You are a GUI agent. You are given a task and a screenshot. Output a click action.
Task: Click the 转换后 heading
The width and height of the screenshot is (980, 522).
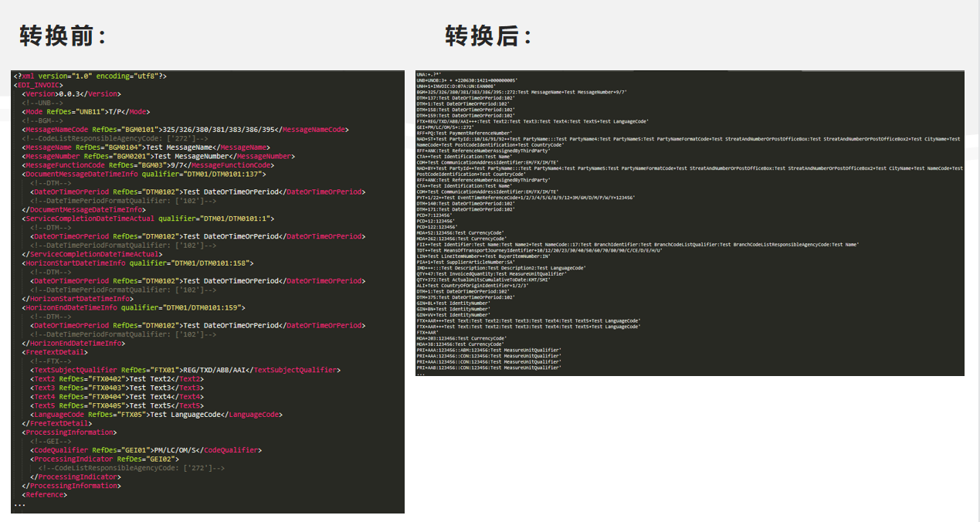point(488,36)
